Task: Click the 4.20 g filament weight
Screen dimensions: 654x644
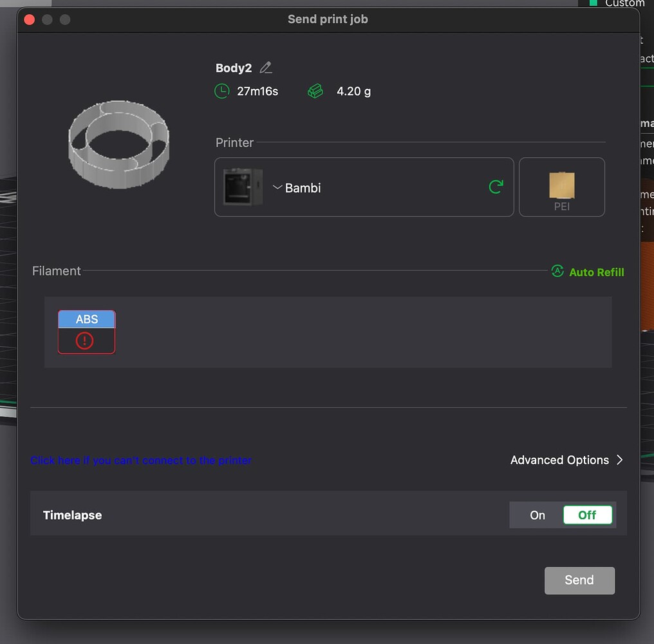Action: [353, 91]
